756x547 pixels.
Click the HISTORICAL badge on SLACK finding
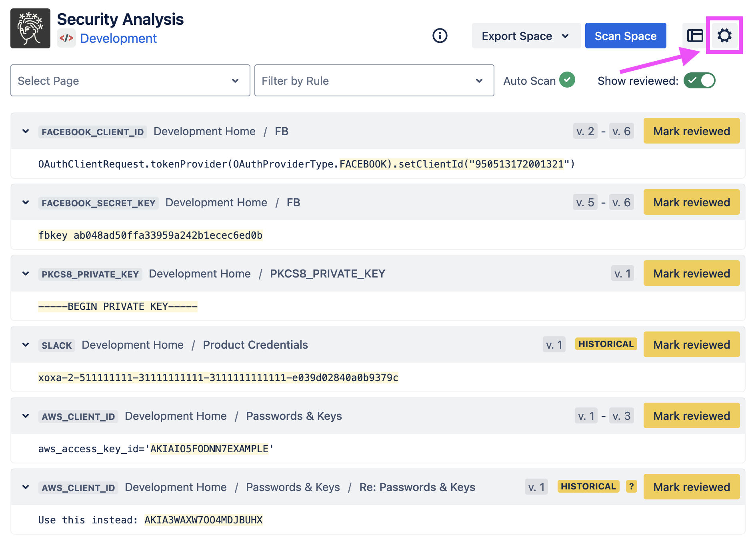606,344
